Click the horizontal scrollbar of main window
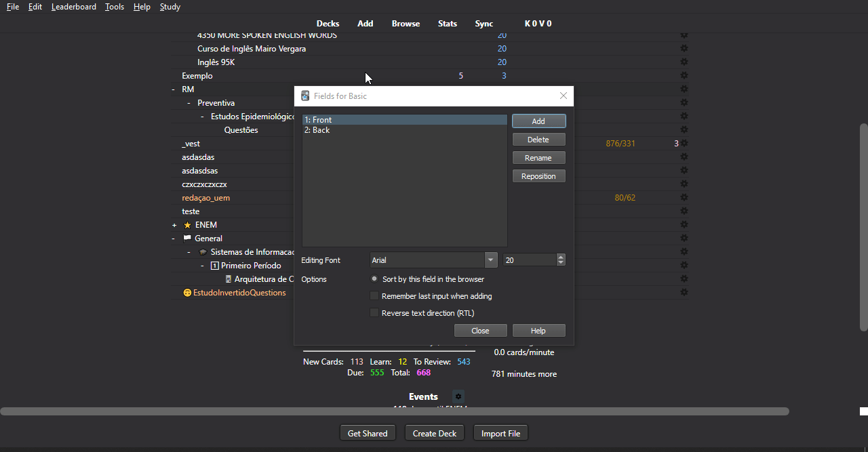Viewport: 868px width, 452px height. (395, 411)
